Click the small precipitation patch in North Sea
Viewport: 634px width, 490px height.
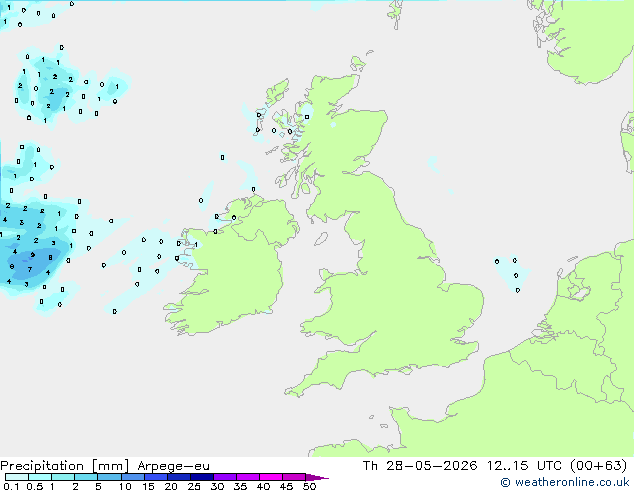click(512, 275)
